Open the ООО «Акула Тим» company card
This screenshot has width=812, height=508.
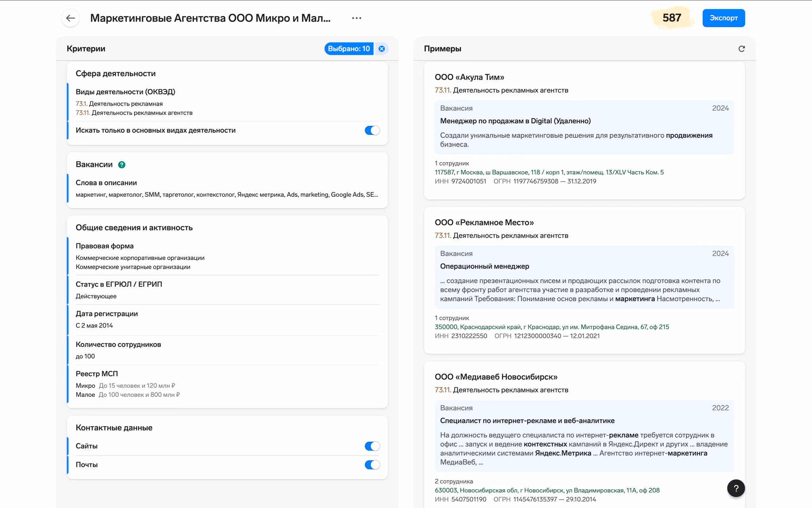point(469,77)
